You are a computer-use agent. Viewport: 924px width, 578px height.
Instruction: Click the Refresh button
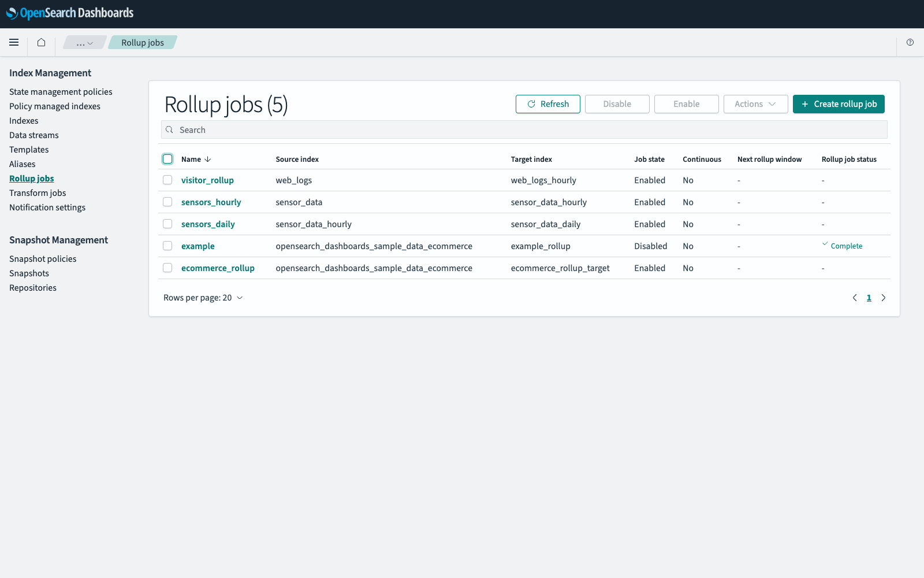pyautogui.click(x=548, y=104)
